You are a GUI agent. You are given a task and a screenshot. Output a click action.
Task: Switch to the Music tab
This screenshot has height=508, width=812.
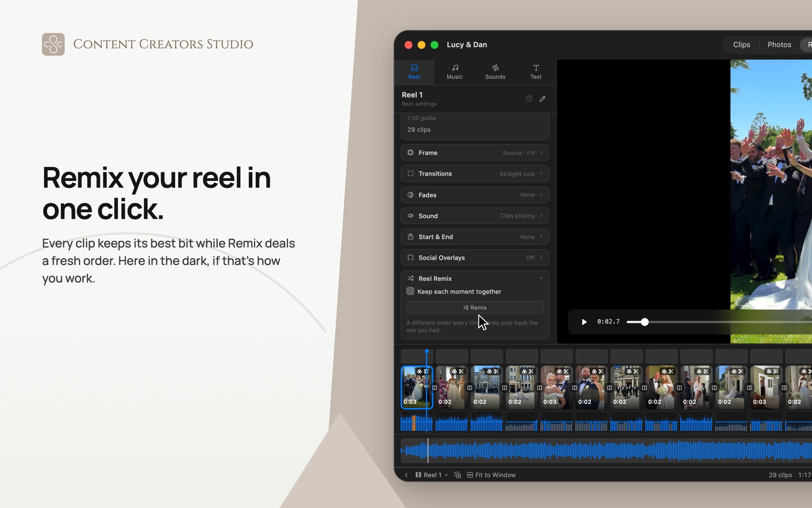pos(455,72)
